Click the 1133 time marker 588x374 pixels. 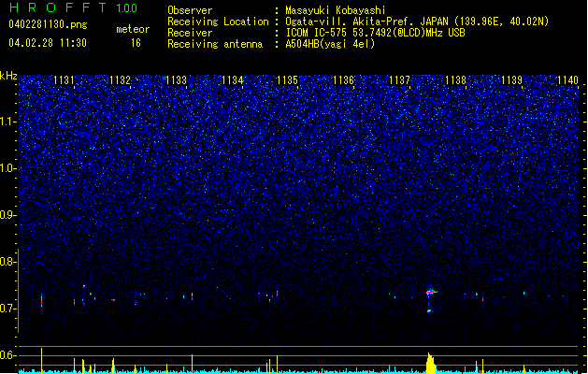coord(176,79)
